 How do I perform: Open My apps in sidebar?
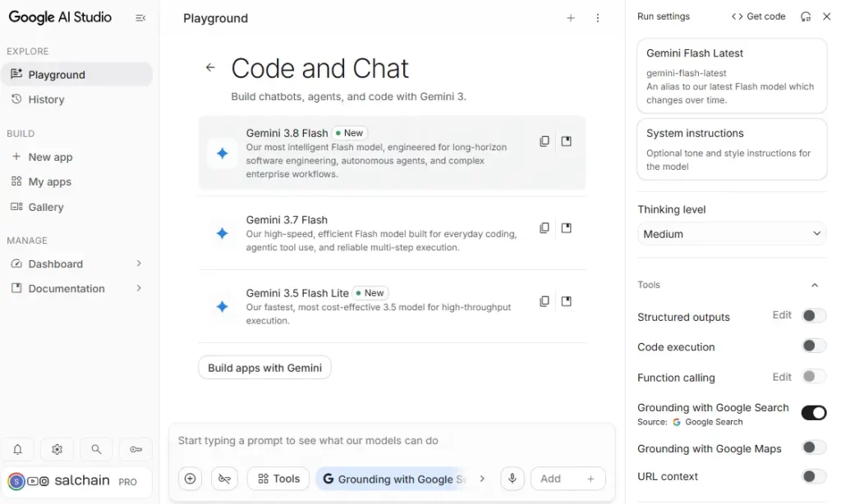tap(76, 181)
